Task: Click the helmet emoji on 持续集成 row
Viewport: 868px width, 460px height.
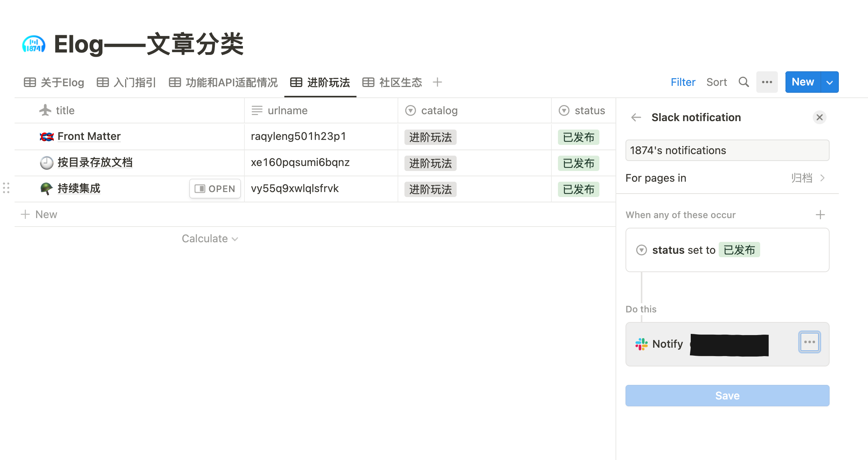Action: coord(46,188)
